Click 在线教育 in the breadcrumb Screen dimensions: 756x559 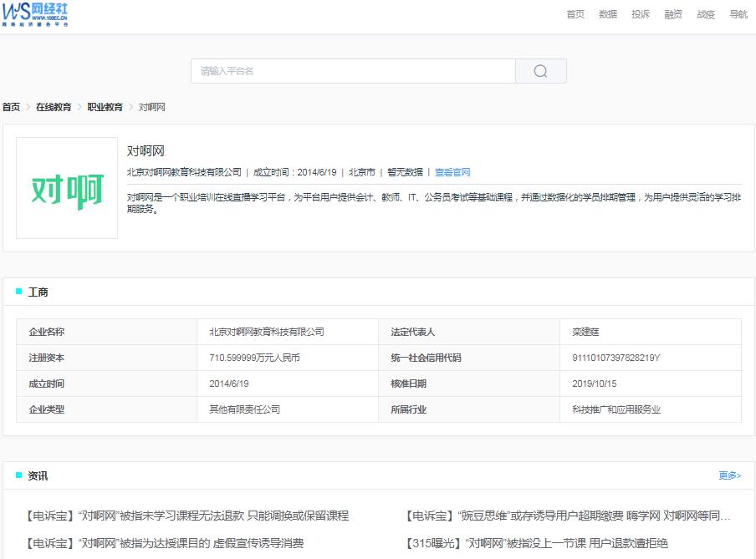[53, 106]
